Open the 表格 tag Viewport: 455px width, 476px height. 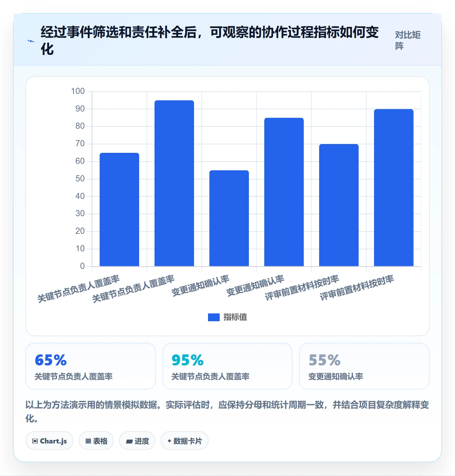pos(96,441)
